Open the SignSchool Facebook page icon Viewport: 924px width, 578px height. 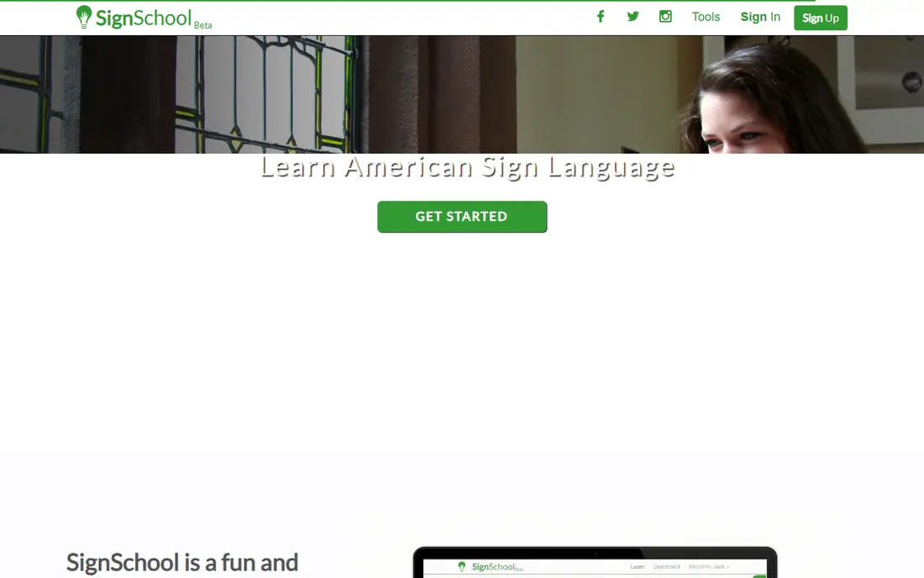601,17
